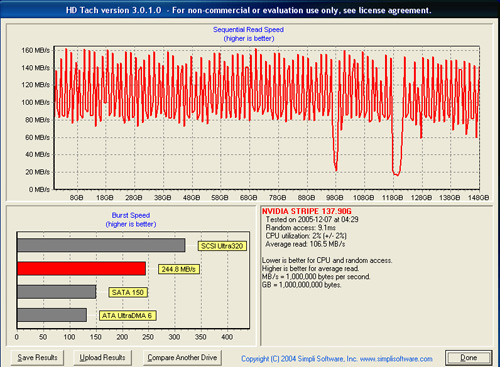Click the 8GB axis label
This screenshot has height=367, width=500.
point(76,198)
